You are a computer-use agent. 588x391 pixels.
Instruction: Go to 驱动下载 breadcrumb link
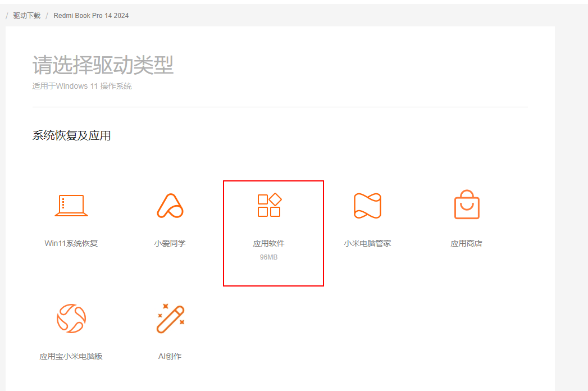pos(26,15)
